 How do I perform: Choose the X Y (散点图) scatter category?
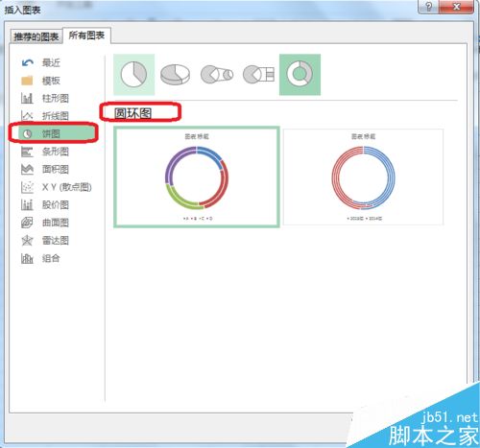pos(57,187)
